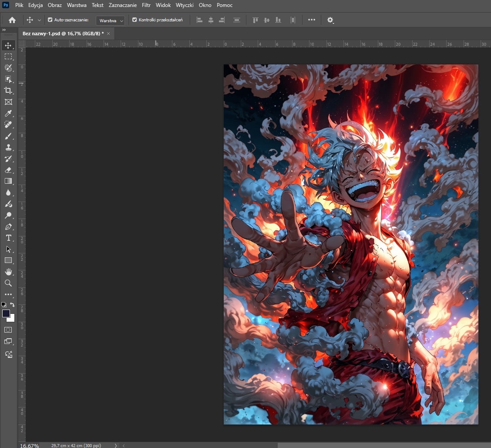The width and height of the screenshot is (491, 448).
Task: Select the Crop tool
Action: click(8, 91)
